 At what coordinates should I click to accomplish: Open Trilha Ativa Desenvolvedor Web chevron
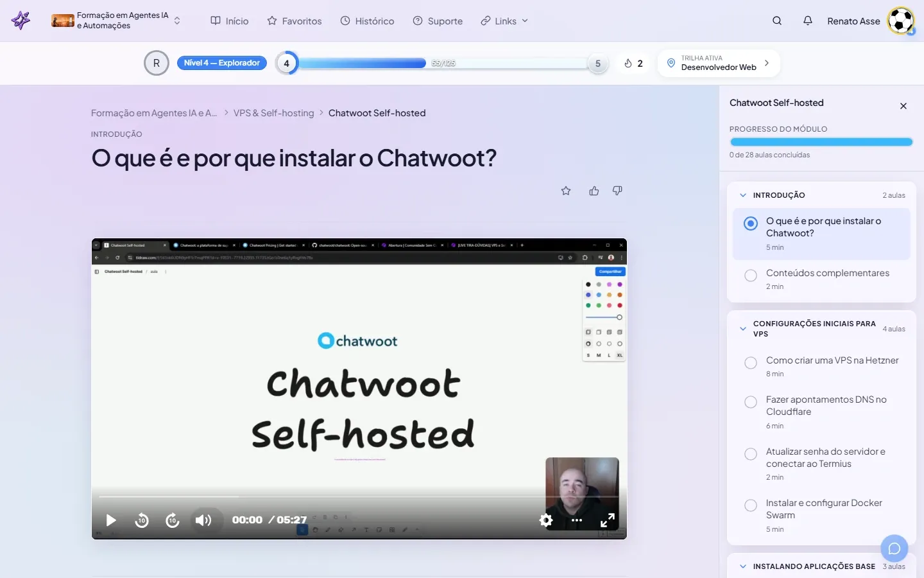(x=766, y=63)
